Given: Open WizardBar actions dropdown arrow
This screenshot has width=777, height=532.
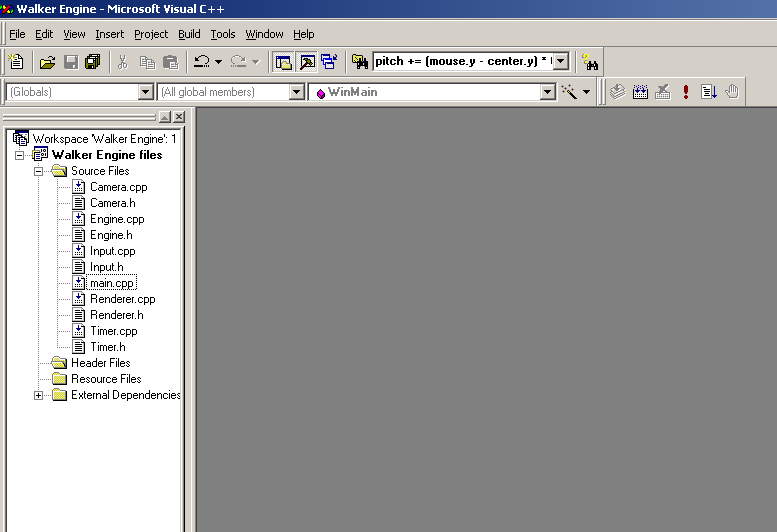Looking at the screenshot, I should point(586,92).
